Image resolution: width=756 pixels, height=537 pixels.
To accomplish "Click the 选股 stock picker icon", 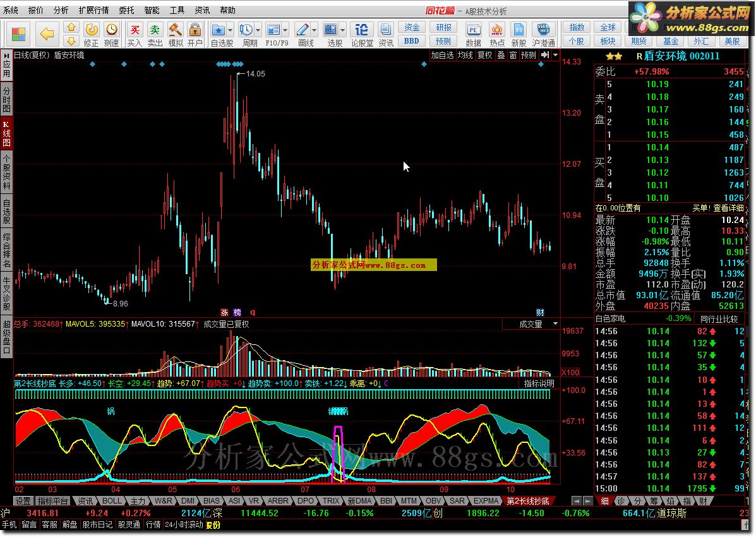I will point(331,30).
